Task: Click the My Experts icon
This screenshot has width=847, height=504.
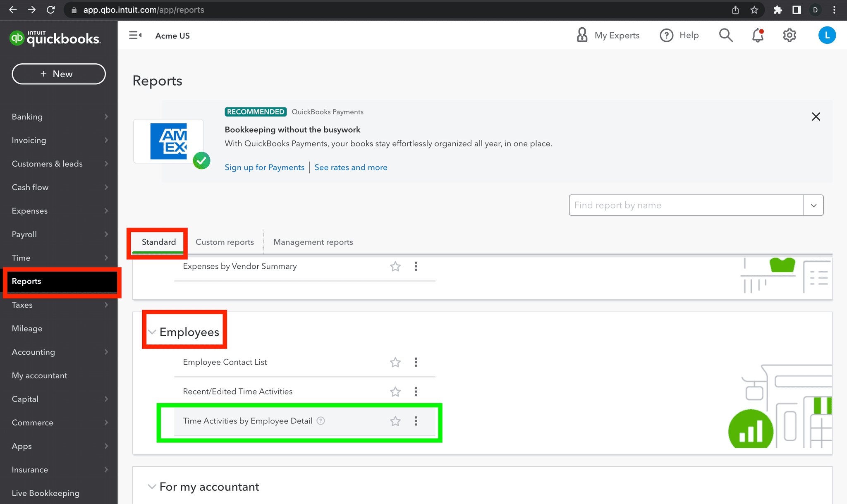Action: [x=582, y=35]
